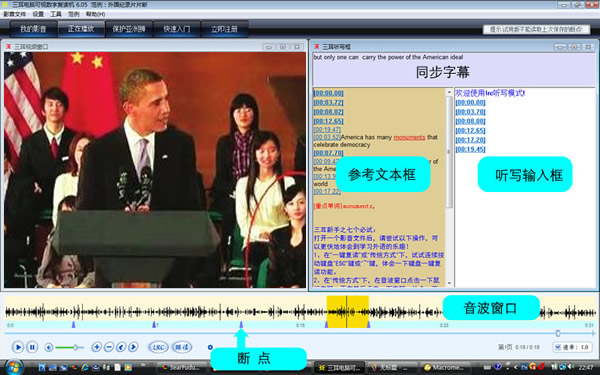Viewport: 600px width, 375px height.
Task: Click the yellow highlighted waveform segment
Action: (347, 312)
